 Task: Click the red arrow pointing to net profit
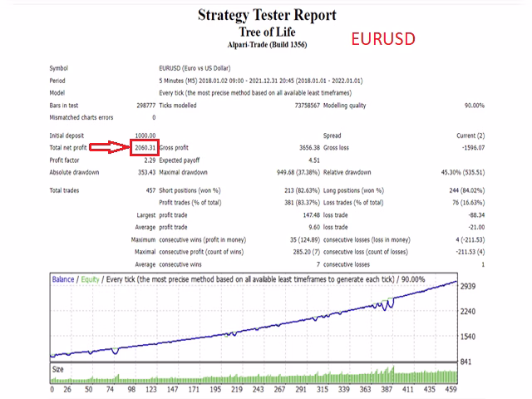[110, 147]
